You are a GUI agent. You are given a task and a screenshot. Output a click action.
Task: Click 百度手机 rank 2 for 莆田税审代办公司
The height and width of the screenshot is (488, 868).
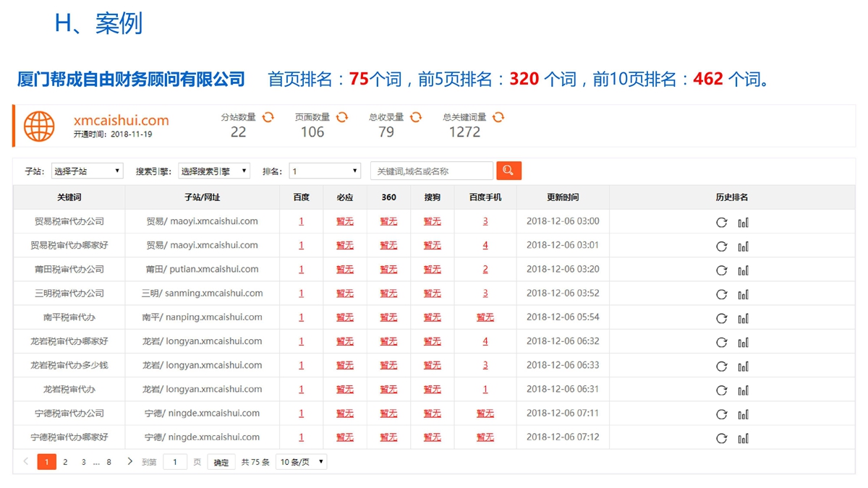[x=485, y=270]
